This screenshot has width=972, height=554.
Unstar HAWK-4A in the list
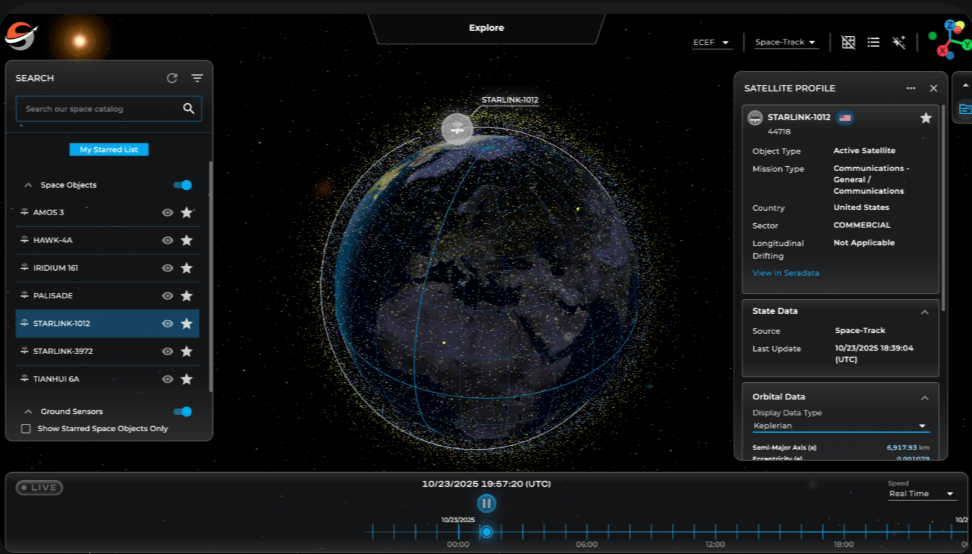point(187,240)
